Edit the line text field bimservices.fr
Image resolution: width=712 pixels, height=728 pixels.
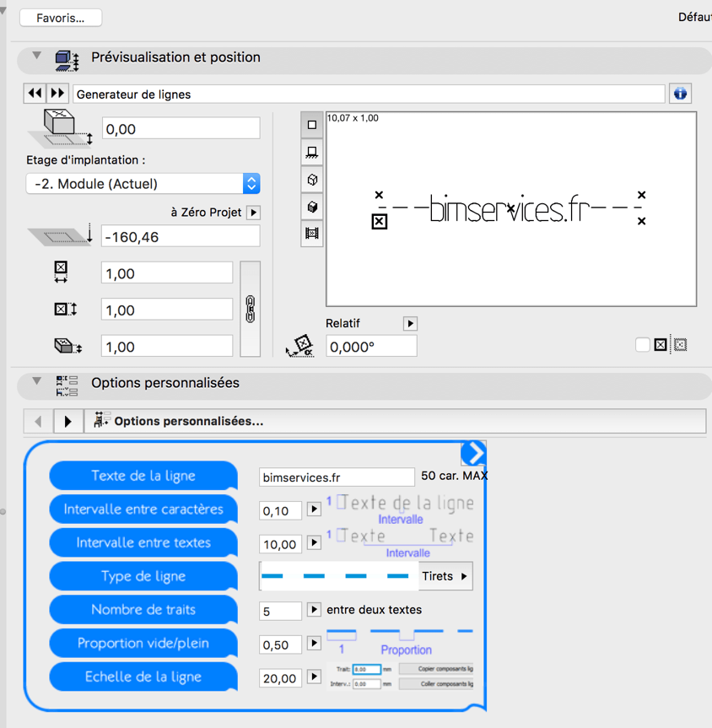coord(337,477)
